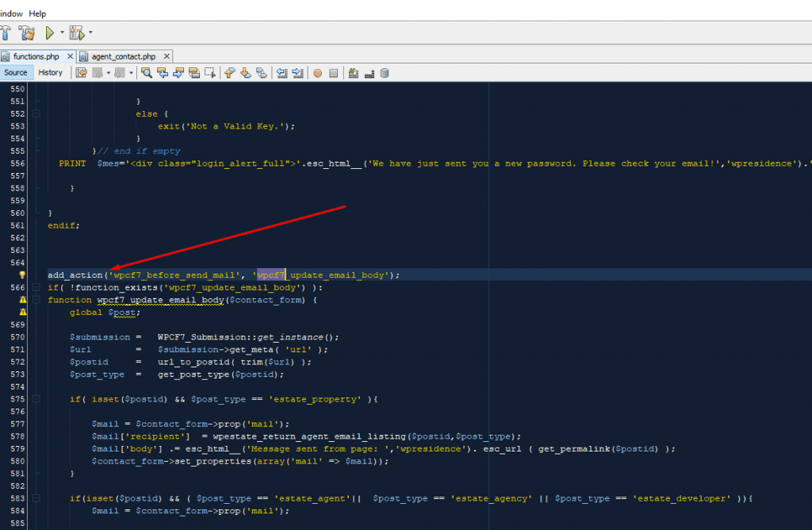Toggle Highlight Search in the editor toolbar
812x530 pixels.
click(194, 73)
